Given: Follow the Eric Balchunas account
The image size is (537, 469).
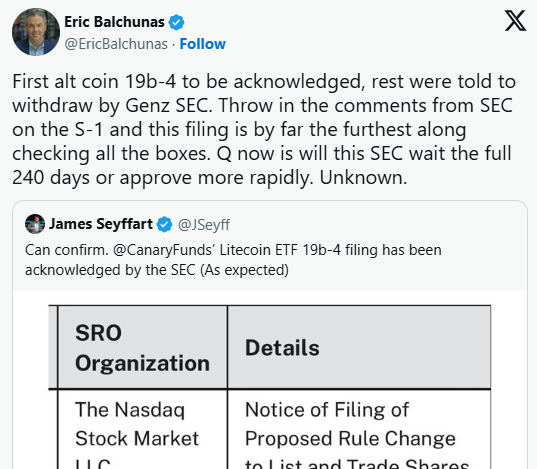Looking at the screenshot, I should (x=202, y=44).
